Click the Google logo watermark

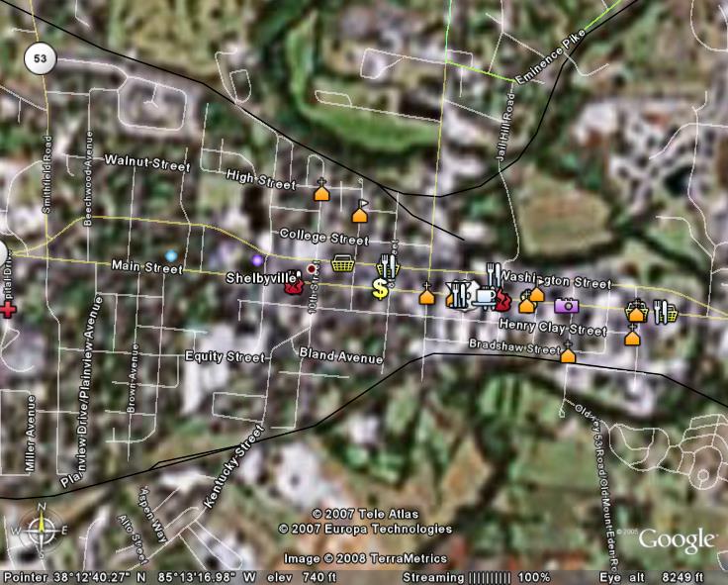(x=677, y=539)
